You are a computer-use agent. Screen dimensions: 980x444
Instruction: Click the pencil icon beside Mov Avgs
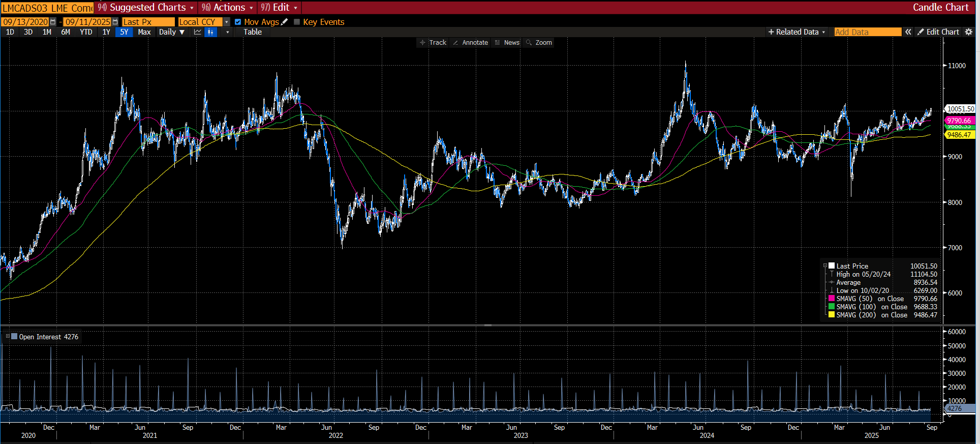[285, 22]
